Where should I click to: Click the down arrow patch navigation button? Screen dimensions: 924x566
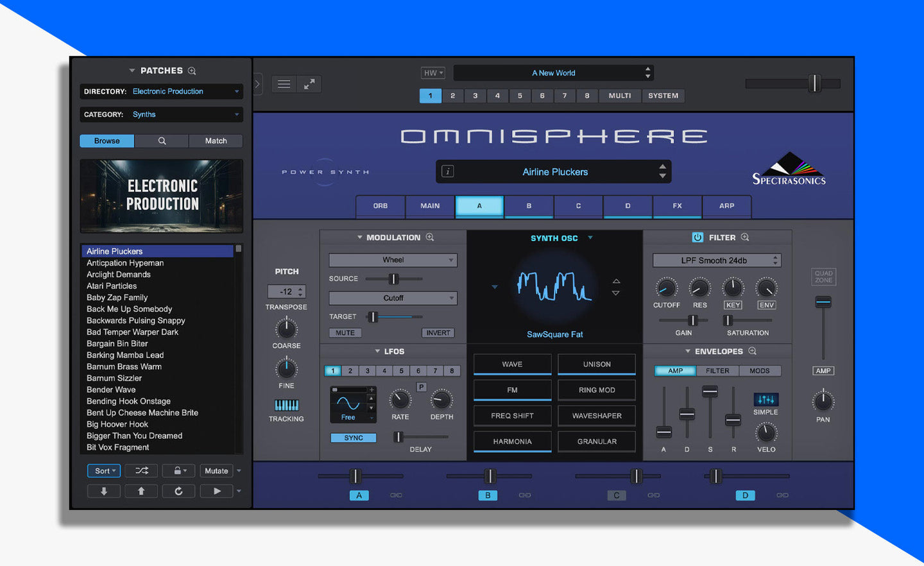point(104,491)
